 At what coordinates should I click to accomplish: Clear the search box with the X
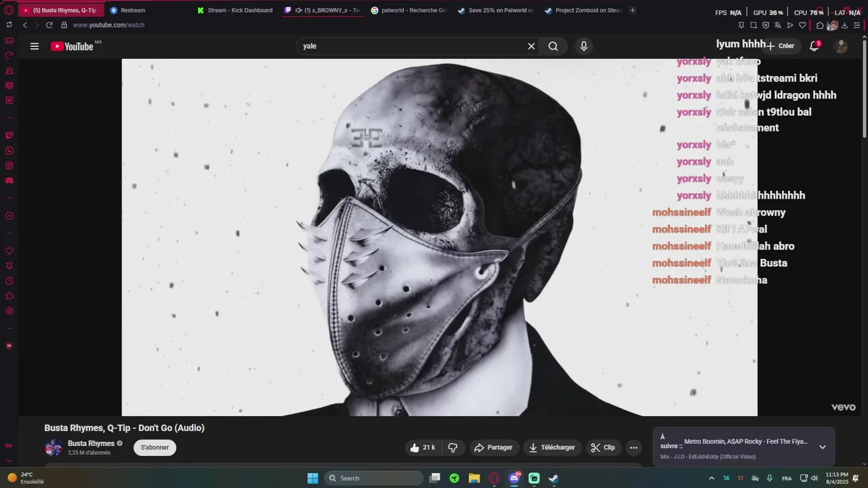point(532,46)
